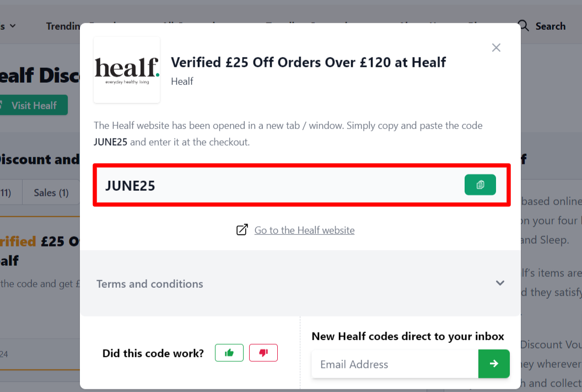582x392 pixels.
Task: Expand the Terms and conditions section
Action: [x=149, y=283]
